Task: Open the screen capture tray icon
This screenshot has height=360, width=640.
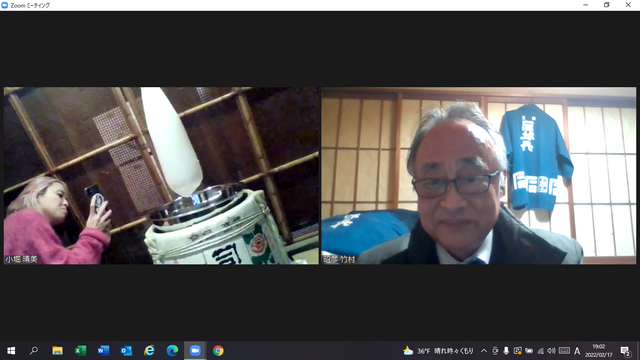Action: click(x=518, y=351)
